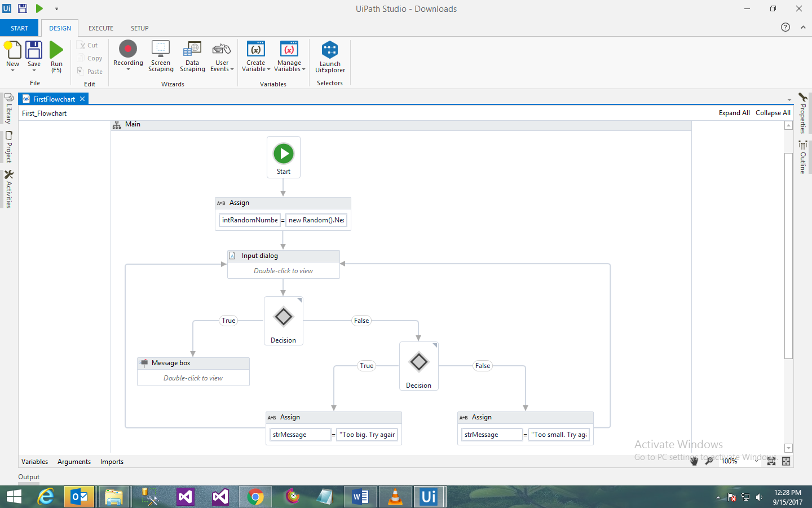Select the first Decision diamond node
Viewport: 812px width, 508px height.
tap(284, 321)
